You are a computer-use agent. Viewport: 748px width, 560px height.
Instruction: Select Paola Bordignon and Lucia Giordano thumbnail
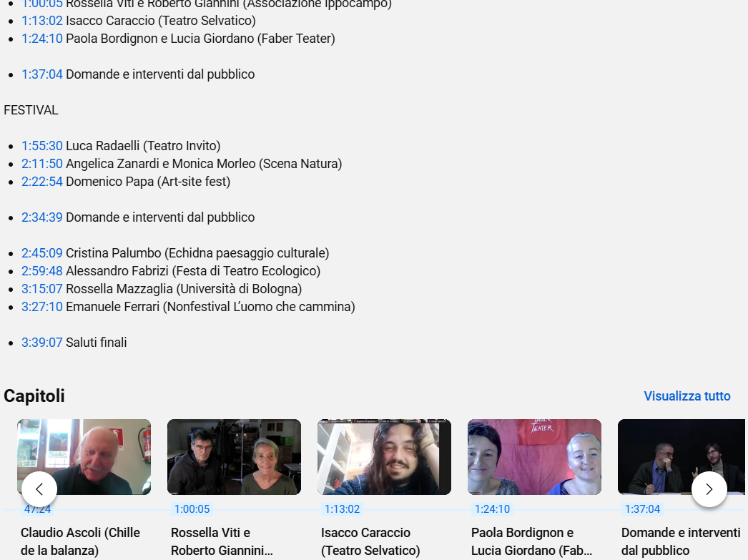[x=534, y=456]
